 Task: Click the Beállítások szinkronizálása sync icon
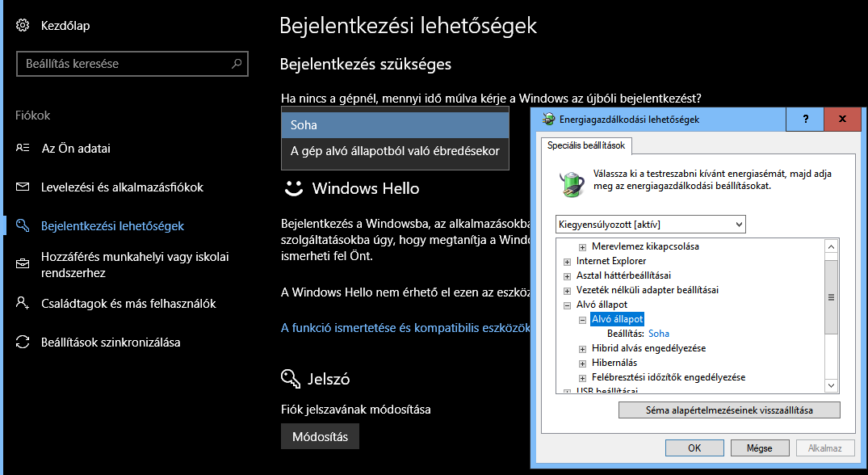click(22, 342)
